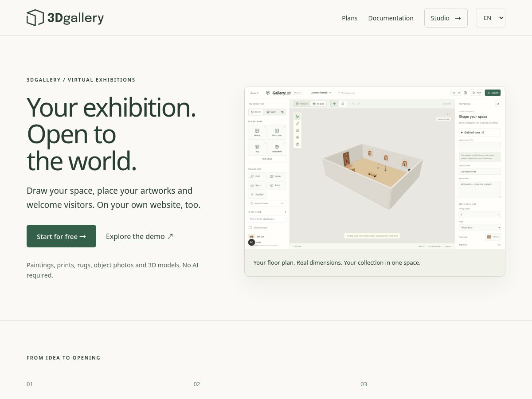Click the redo arrow in preview toolbar
The width and height of the screenshot is (532, 399).
(358, 104)
